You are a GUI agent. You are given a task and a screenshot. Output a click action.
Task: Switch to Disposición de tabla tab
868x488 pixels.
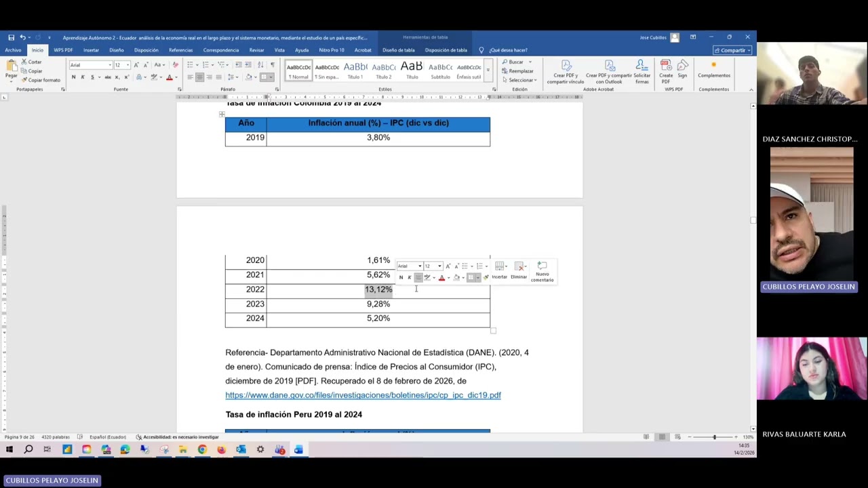446,50
